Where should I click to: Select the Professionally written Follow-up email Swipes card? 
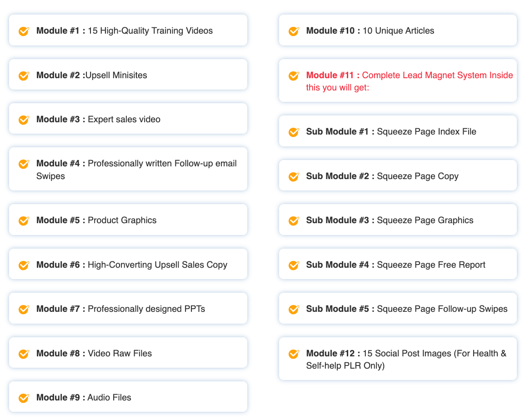[128, 169]
